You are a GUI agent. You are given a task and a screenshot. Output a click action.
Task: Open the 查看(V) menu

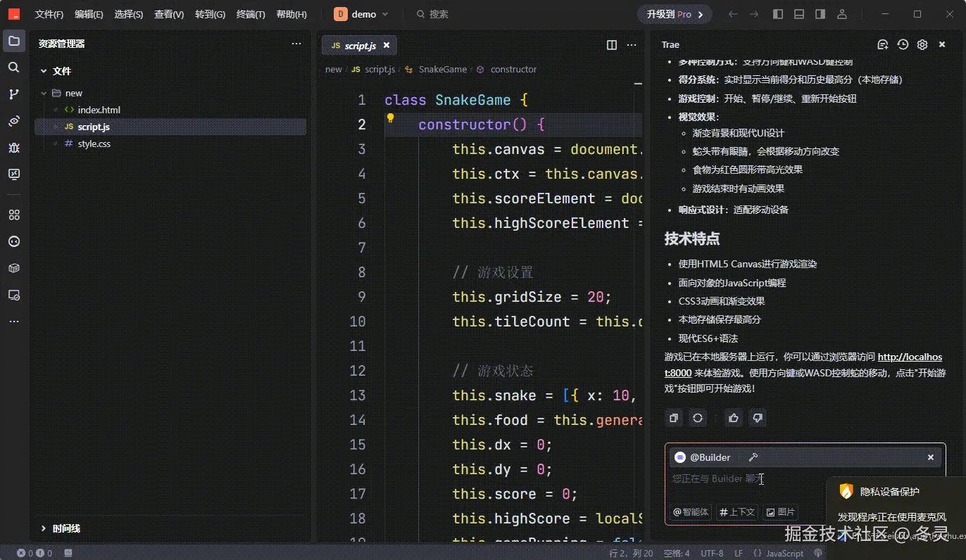pyautogui.click(x=169, y=14)
